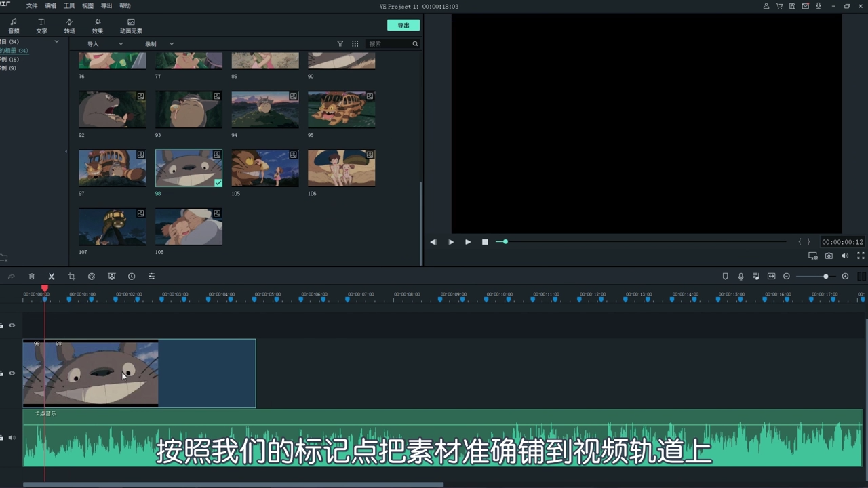Select media thumbnail 107
868x488 pixels.
pyautogui.click(x=112, y=226)
